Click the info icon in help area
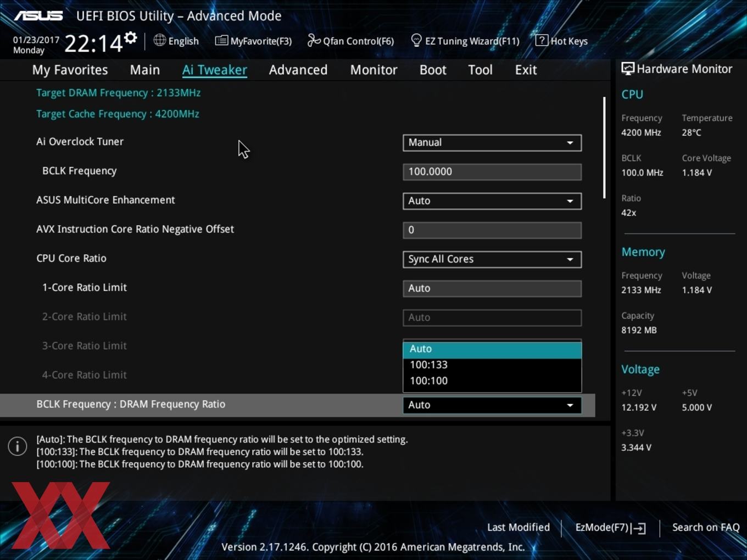747x560 pixels. 18,446
